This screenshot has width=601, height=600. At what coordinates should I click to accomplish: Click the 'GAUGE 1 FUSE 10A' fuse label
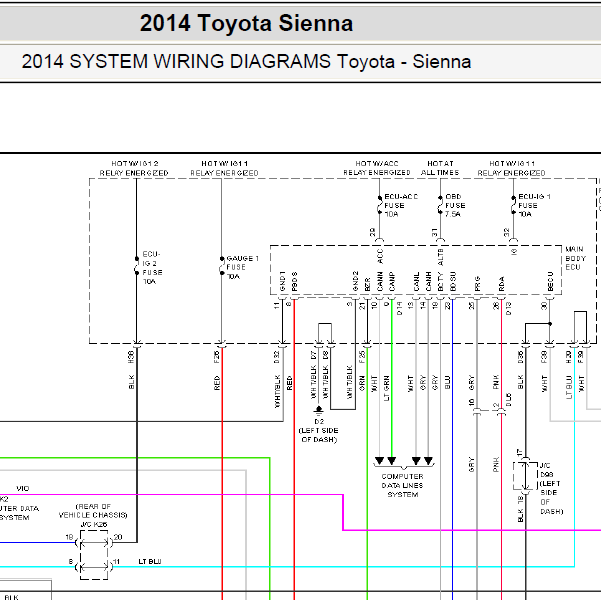pos(242,267)
